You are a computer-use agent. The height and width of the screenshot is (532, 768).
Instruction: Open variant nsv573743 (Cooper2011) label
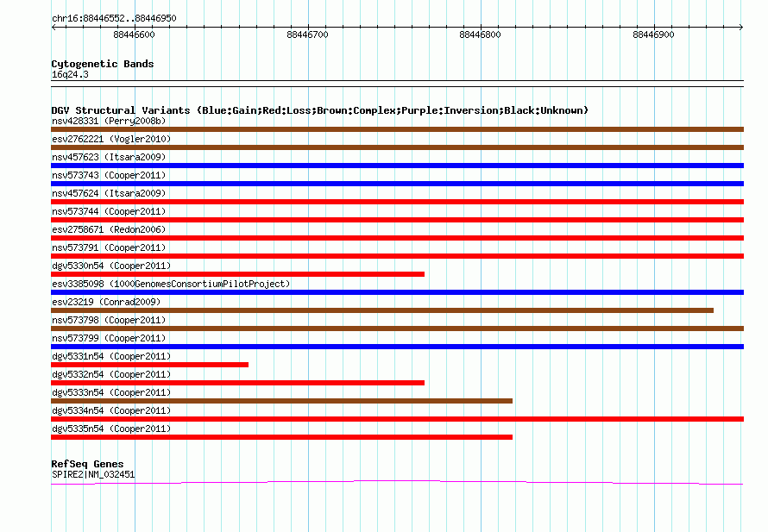pyautogui.click(x=109, y=175)
